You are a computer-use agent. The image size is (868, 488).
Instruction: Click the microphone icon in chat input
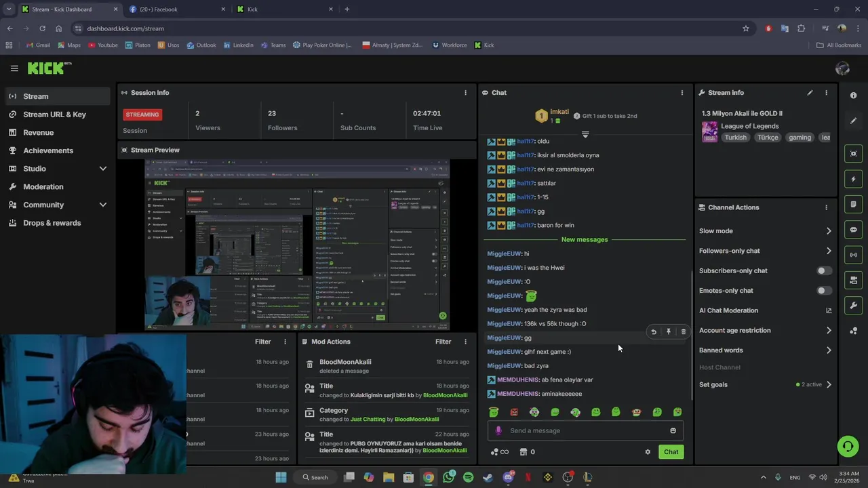click(498, 430)
